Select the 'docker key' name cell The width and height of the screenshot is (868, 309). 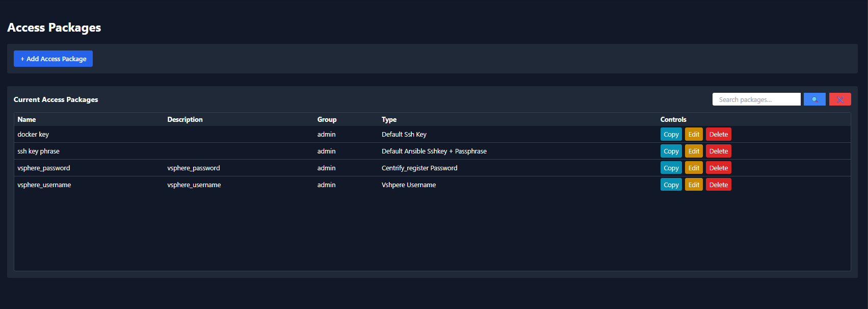tap(33, 134)
